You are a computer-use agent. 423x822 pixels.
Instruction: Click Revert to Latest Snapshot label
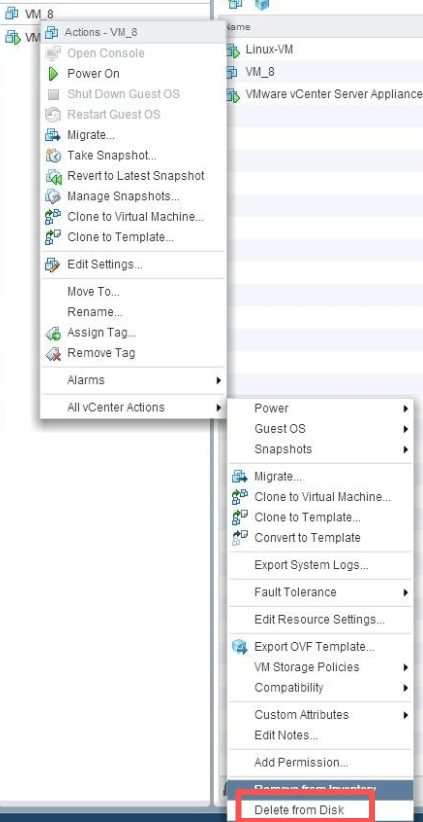[x=136, y=176]
